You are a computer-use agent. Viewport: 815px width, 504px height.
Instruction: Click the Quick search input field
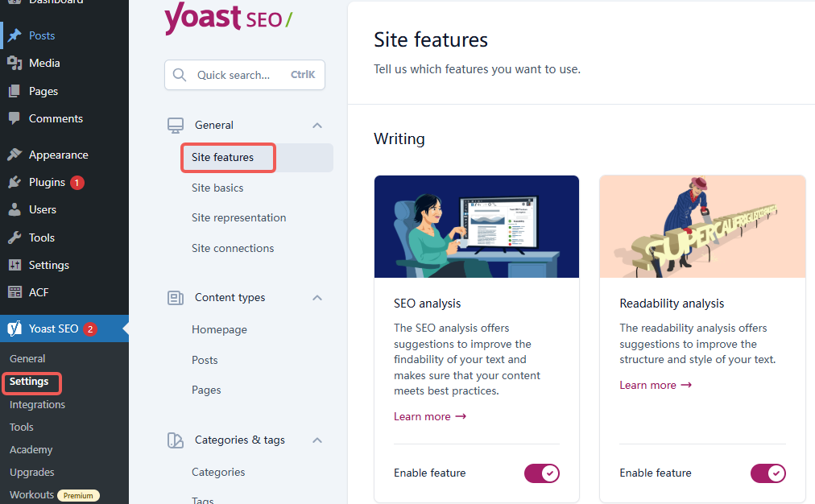point(245,75)
